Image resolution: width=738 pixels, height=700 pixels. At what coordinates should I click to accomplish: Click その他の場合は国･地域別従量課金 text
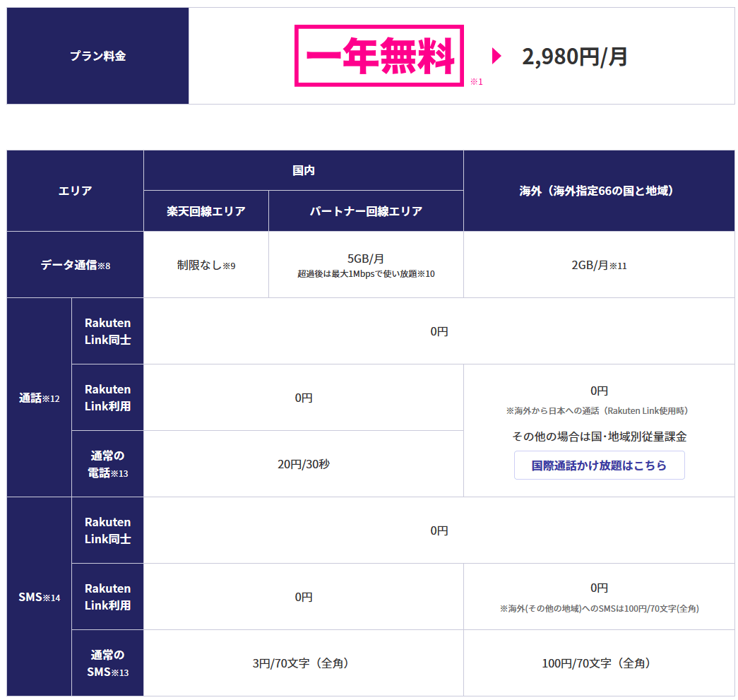pos(599,437)
